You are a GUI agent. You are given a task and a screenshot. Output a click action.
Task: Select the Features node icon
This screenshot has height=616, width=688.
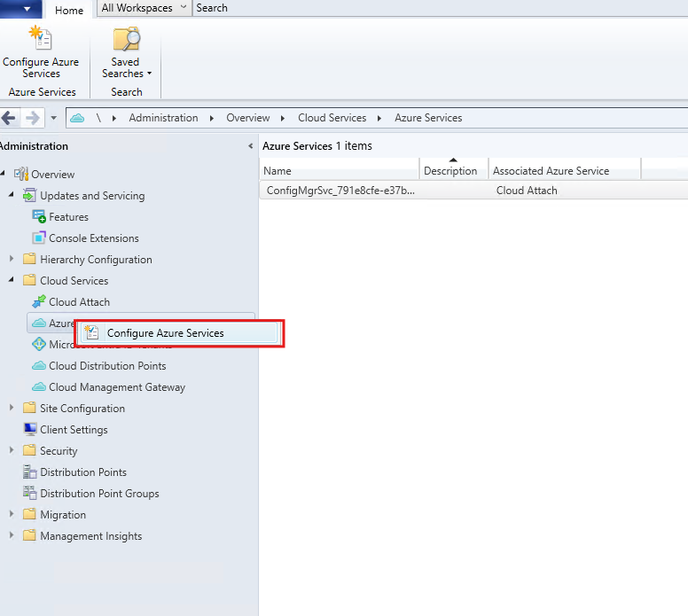(39, 217)
